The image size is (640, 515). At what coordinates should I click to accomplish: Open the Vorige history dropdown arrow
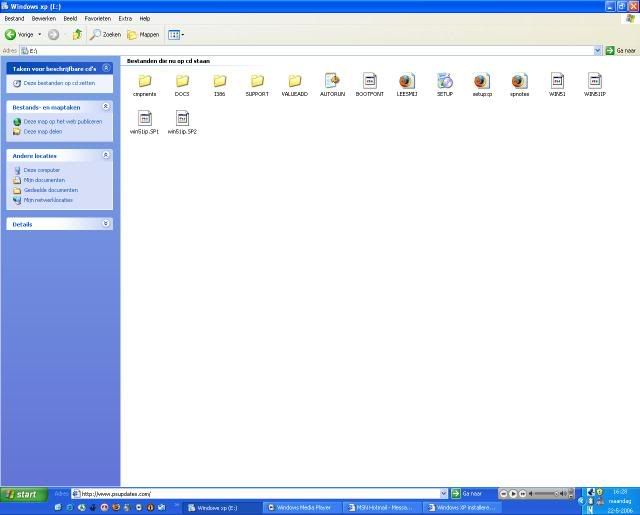(40, 35)
